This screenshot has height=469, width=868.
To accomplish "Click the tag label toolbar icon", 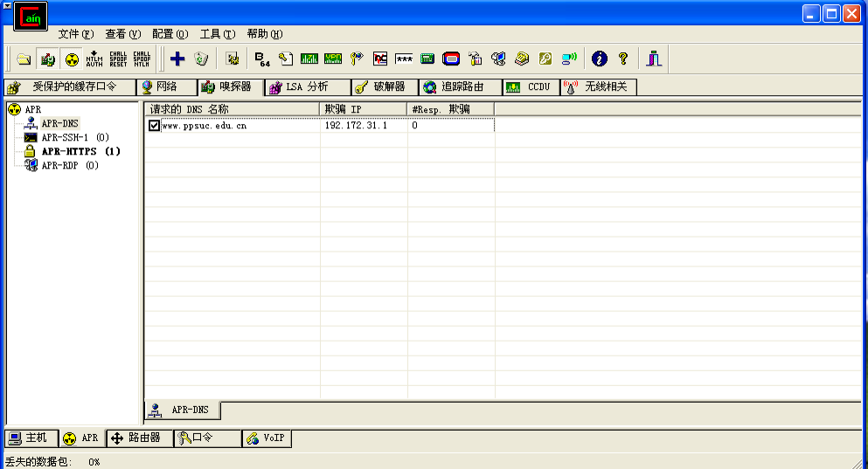I will click(x=286, y=59).
